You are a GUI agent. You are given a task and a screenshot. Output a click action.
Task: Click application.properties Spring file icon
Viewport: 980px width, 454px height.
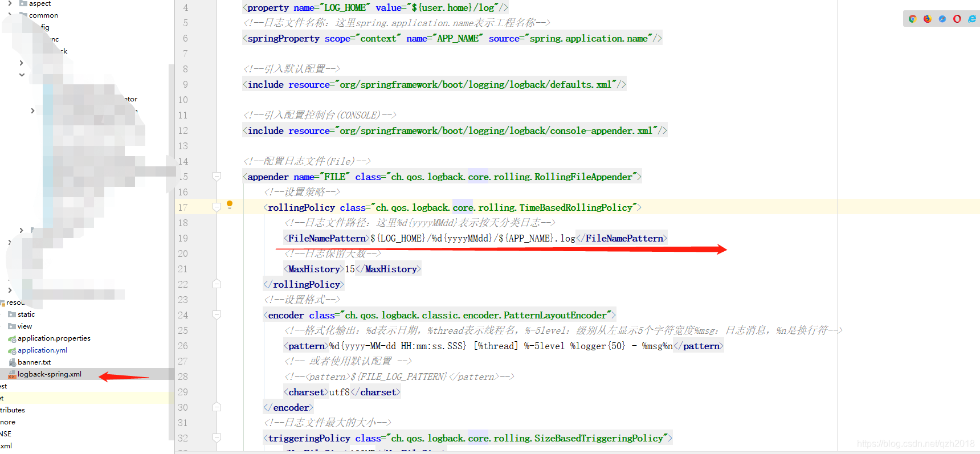(x=12, y=339)
